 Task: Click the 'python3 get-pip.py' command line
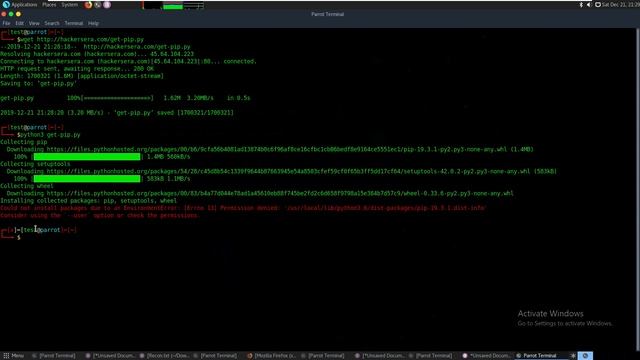click(49, 135)
